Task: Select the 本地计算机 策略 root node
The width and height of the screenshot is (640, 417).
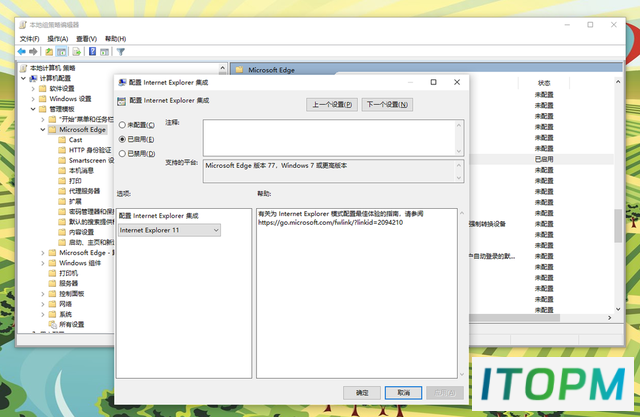Action: click(x=53, y=68)
